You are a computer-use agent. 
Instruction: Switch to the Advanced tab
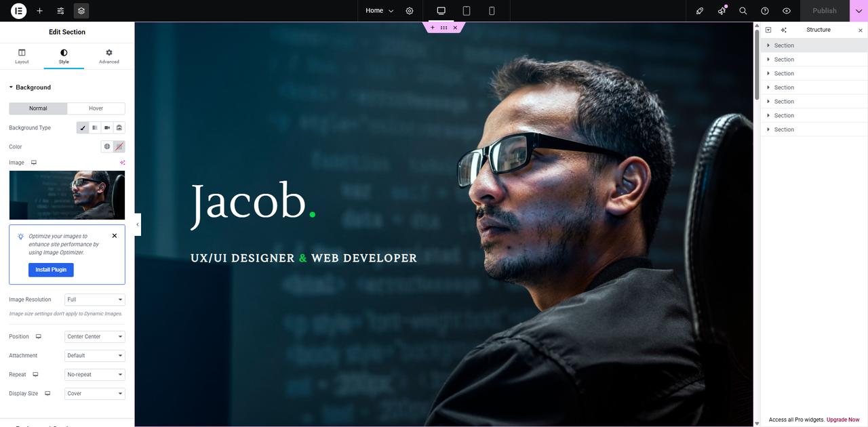click(108, 56)
